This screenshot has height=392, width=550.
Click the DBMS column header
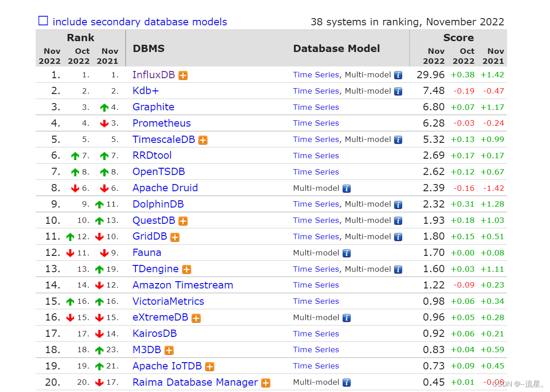[x=149, y=48]
